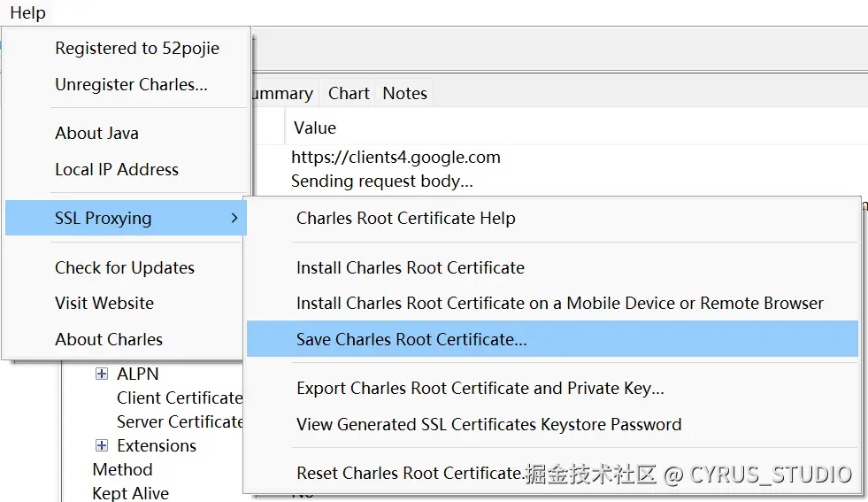This screenshot has height=502, width=868.
Task: Show Local IP Address
Action: click(117, 169)
